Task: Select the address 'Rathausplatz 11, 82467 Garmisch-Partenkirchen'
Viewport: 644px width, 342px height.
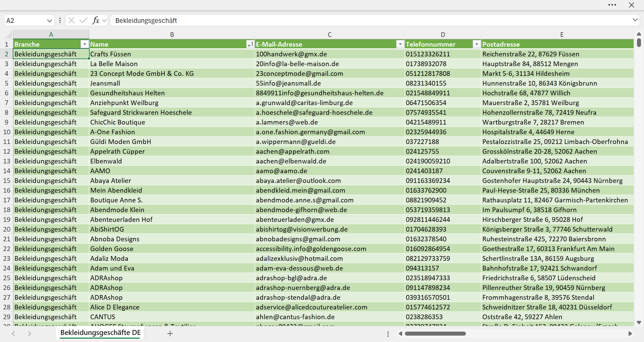Action: coord(557,200)
